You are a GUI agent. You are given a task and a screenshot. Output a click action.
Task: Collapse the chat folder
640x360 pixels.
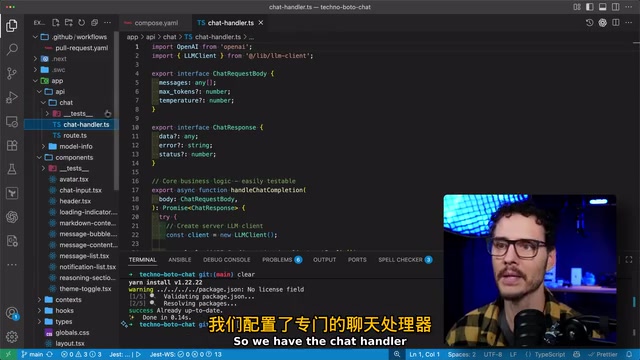click(x=43, y=103)
